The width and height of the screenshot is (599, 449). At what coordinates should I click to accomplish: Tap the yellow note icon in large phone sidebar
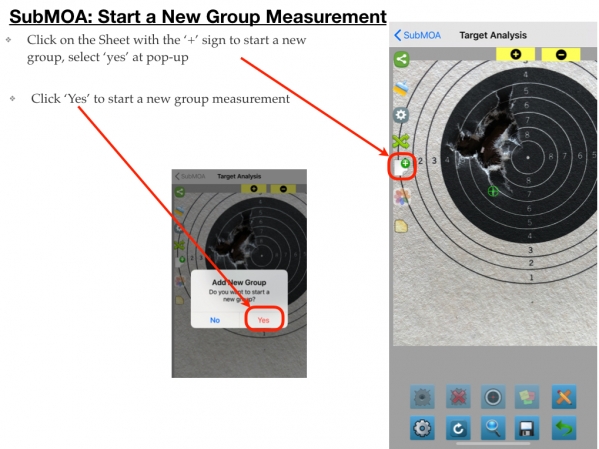point(401,226)
